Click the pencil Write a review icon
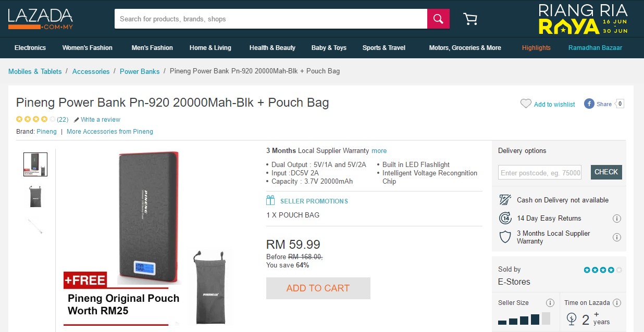This screenshot has height=332, width=644. click(77, 120)
